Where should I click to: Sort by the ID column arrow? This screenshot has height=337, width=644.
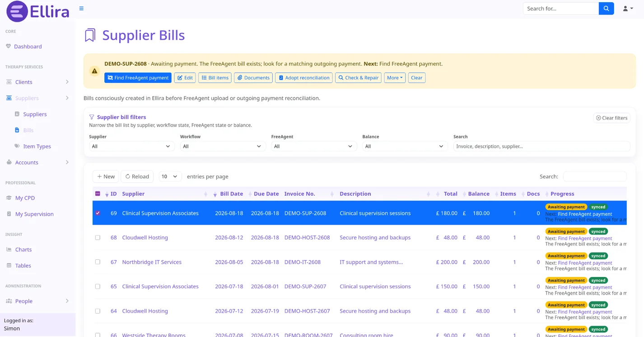[x=107, y=194]
